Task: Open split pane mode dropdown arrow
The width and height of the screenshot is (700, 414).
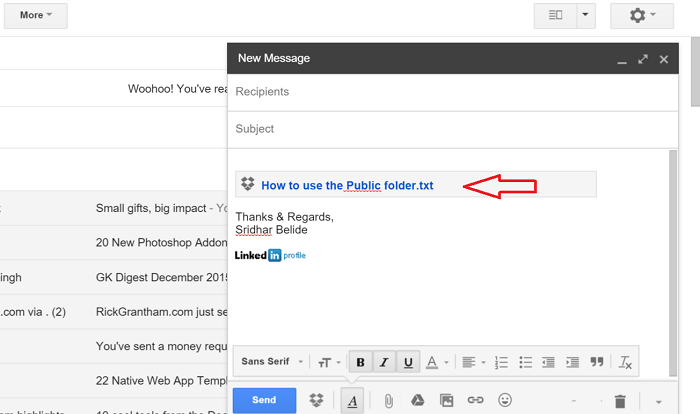Action: coord(586,16)
